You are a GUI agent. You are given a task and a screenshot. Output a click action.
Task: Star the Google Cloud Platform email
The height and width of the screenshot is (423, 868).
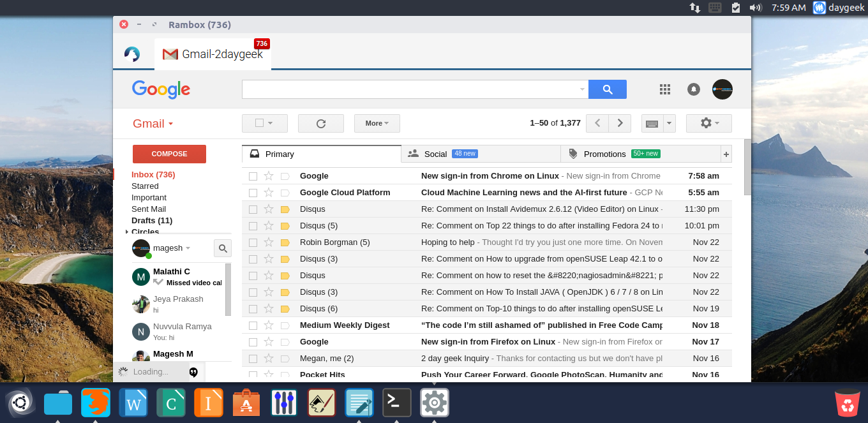pos(269,193)
